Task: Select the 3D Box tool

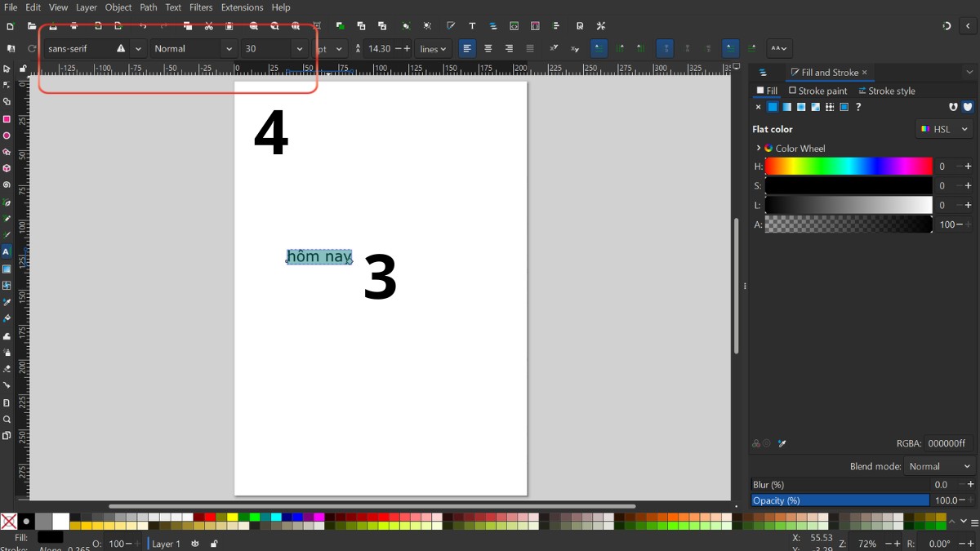Action: [6, 167]
